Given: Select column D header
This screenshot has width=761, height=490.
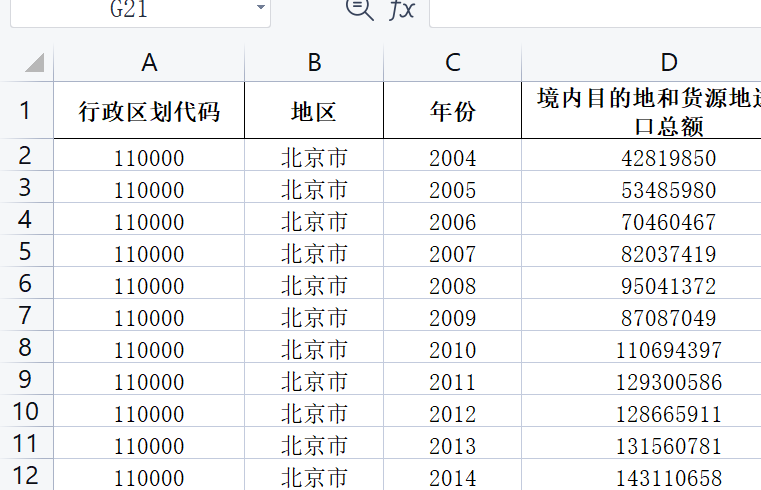Looking at the screenshot, I should point(642,63).
